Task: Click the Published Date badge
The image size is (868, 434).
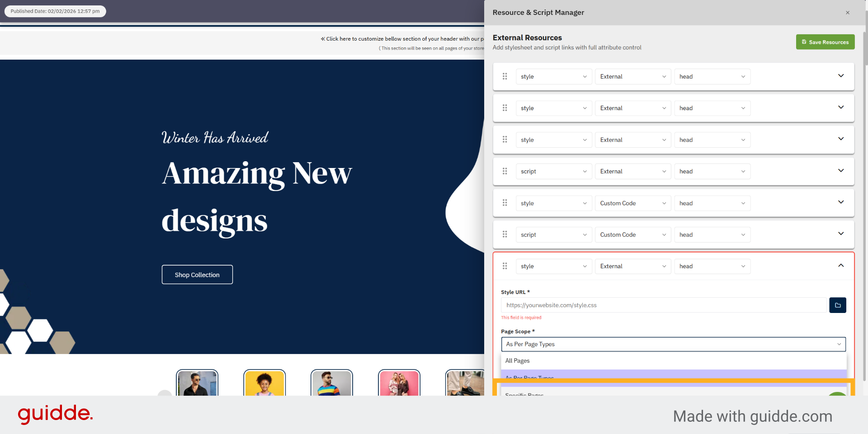Action: pyautogui.click(x=55, y=11)
